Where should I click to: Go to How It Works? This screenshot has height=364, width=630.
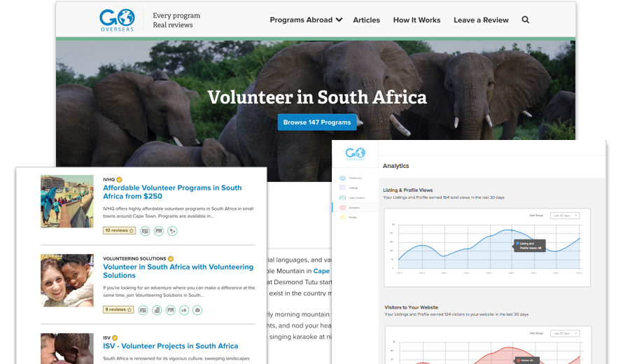coord(416,20)
